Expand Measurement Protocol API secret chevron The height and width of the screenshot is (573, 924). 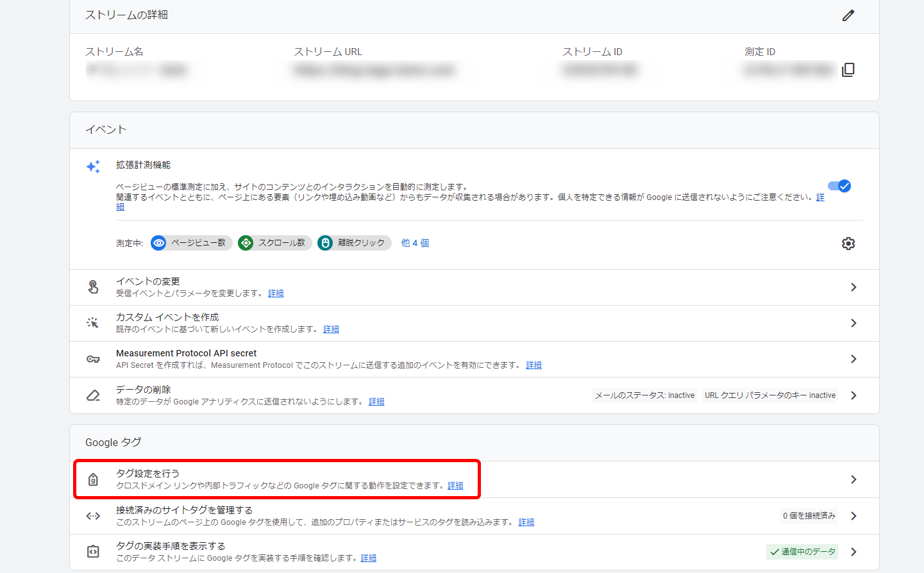pyautogui.click(x=853, y=359)
